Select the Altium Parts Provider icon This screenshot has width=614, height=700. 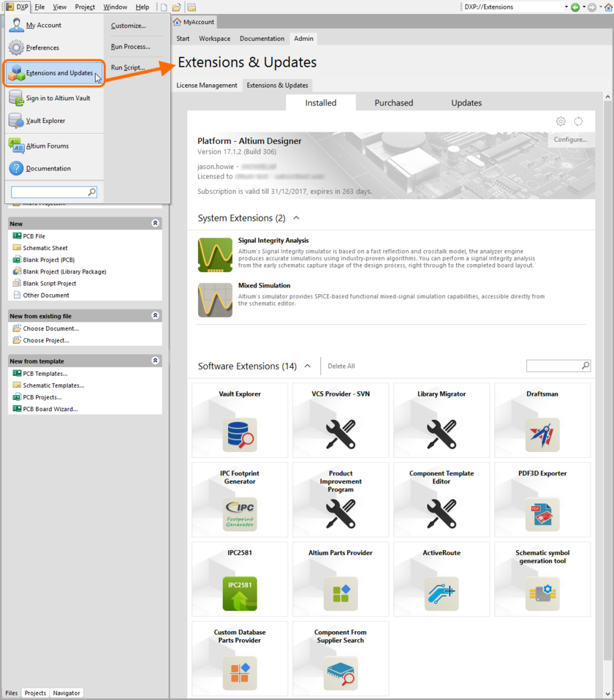point(341,594)
